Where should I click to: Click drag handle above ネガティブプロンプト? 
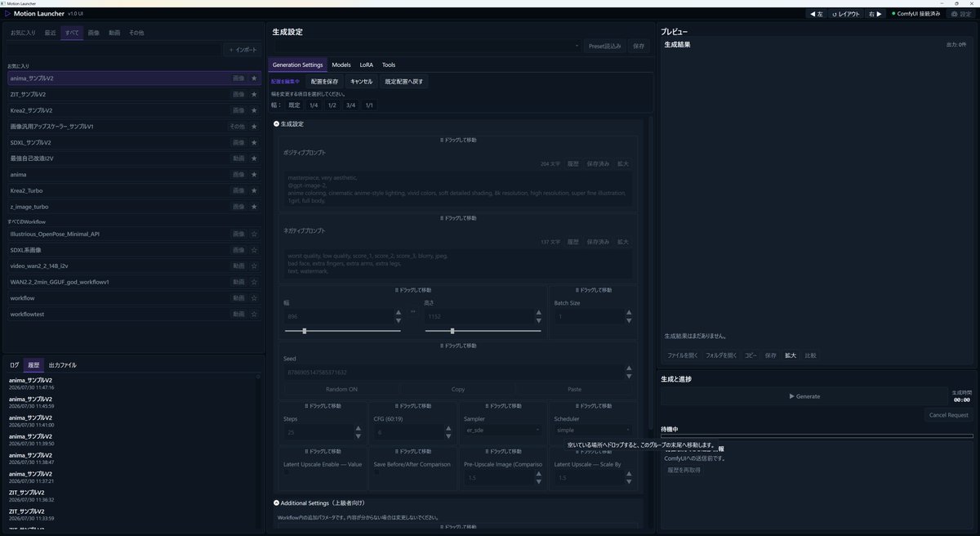[x=458, y=218]
